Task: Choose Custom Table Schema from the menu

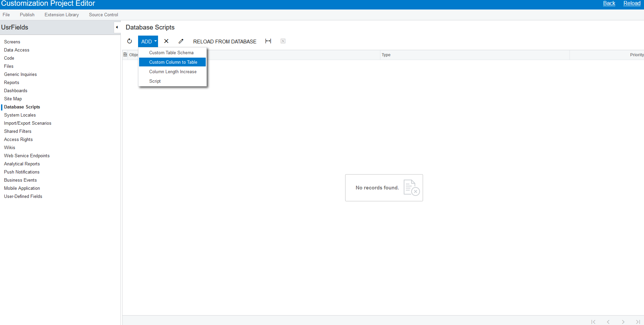Action: (x=171, y=53)
